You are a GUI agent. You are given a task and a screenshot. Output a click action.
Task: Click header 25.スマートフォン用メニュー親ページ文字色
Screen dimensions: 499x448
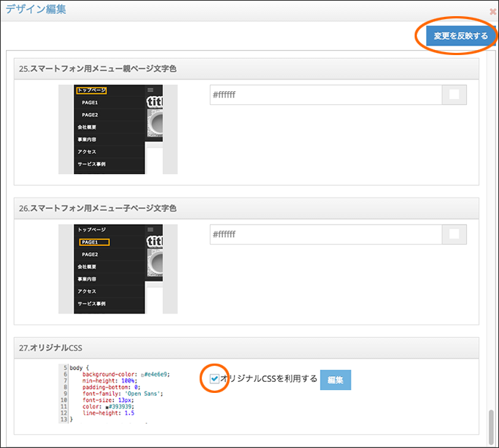click(247, 69)
